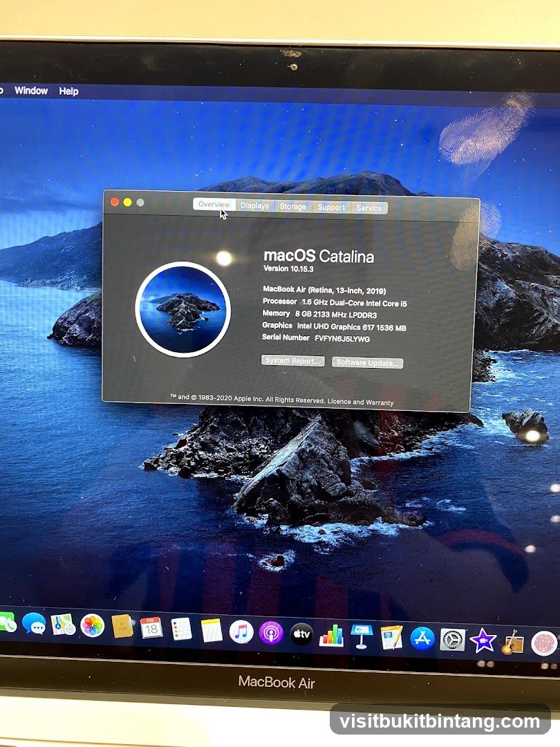The image size is (560, 747).
Task: Open the App Store from the dock
Action: (422, 639)
